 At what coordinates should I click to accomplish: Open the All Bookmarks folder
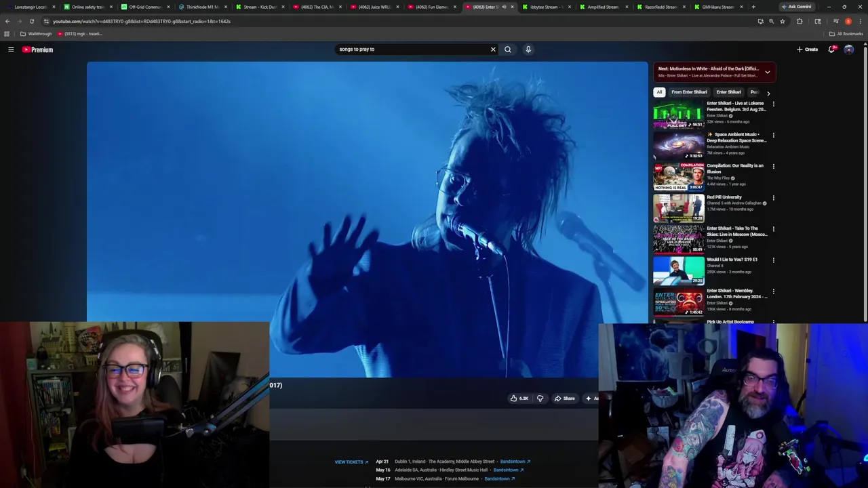[846, 34]
